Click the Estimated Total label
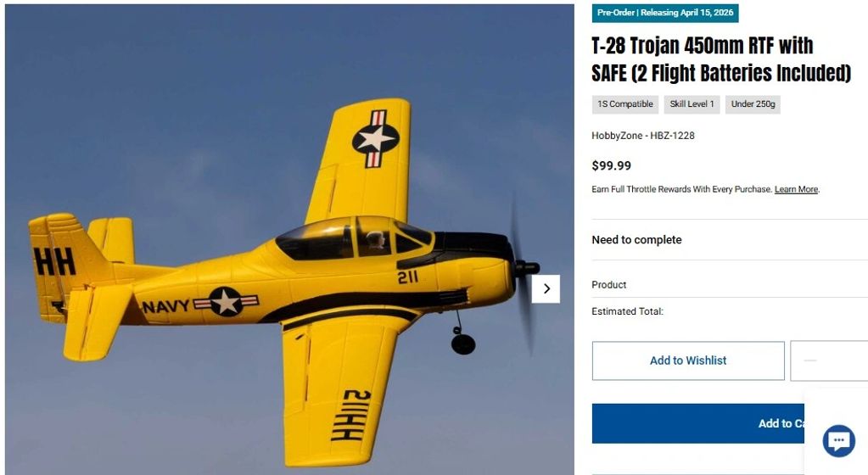The width and height of the screenshot is (868, 475). pyautogui.click(x=627, y=311)
